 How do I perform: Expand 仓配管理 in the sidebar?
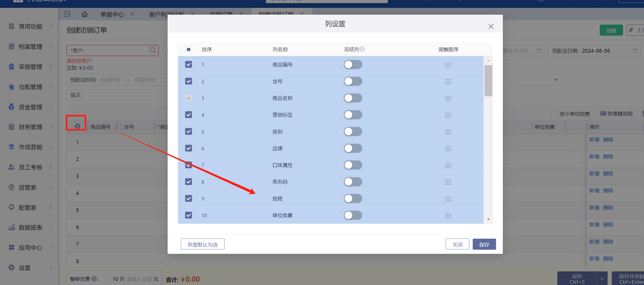tap(30, 87)
